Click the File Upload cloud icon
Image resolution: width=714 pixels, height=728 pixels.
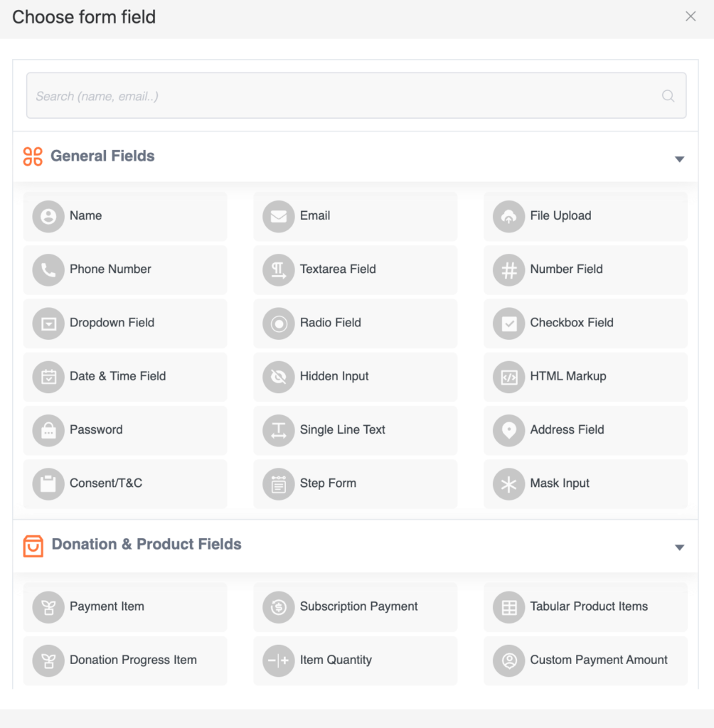pos(509,216)
